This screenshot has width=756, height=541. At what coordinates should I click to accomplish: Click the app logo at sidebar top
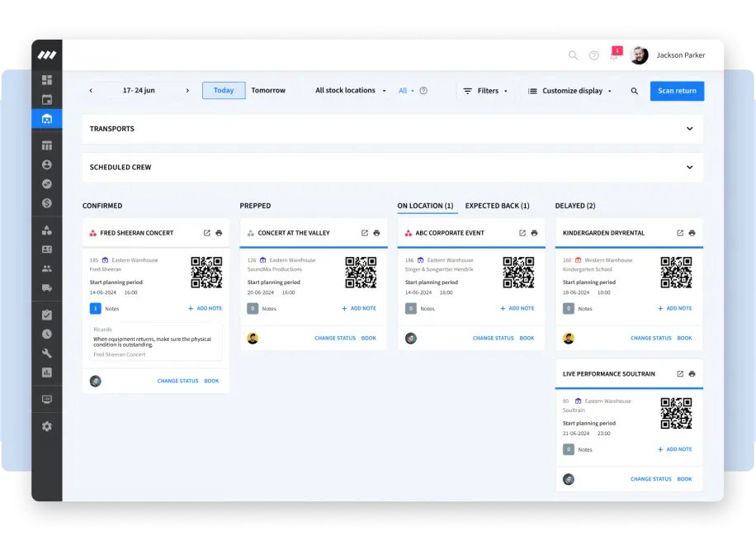click(x=47, y=55)
